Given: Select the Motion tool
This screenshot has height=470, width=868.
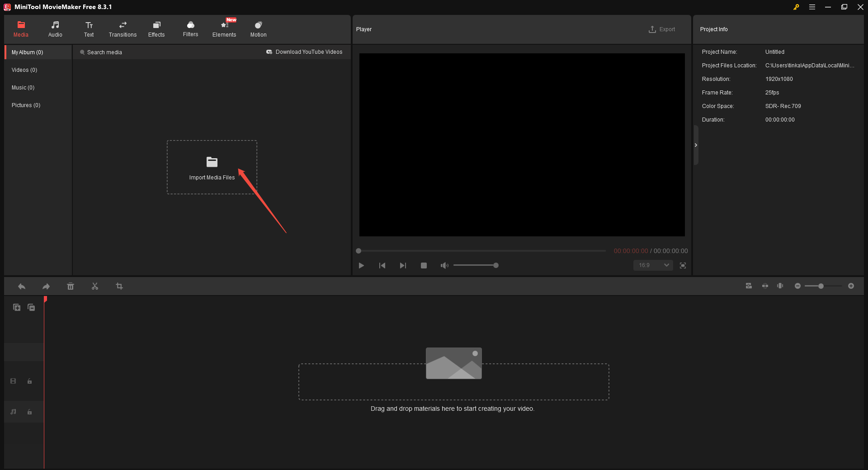Looking at the screenshot, I should 258,29.
